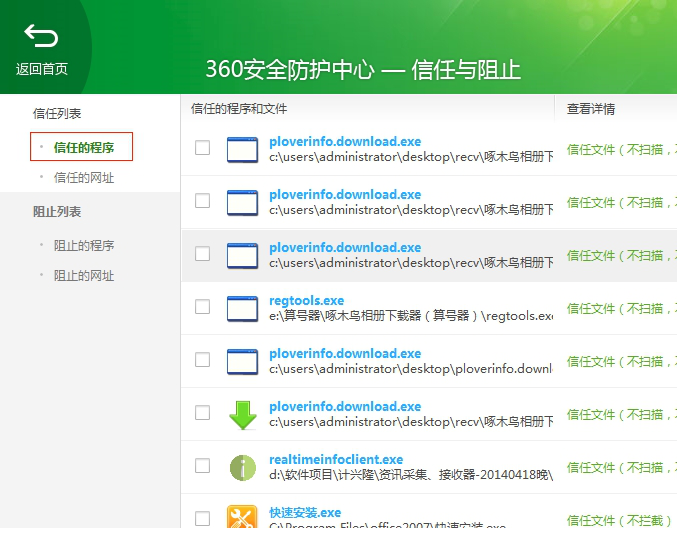Screen dimensions: 677x549
Task: Click the orange tools icon of 快速安装.exe
Action: 242,517
